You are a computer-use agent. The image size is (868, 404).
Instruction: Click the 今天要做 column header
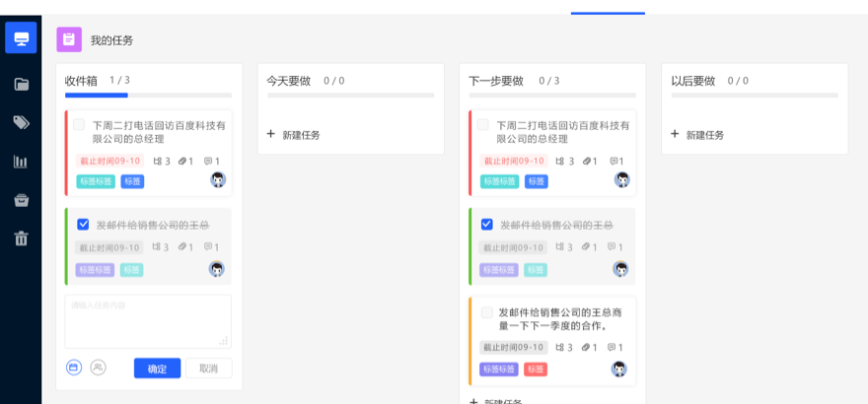tap(288, 81)
